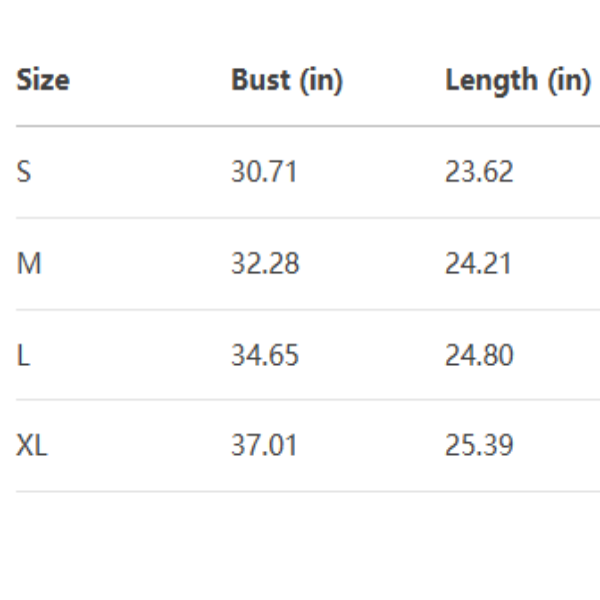
Task: Click the S row's length measurement
Action: tap(479, 172)
